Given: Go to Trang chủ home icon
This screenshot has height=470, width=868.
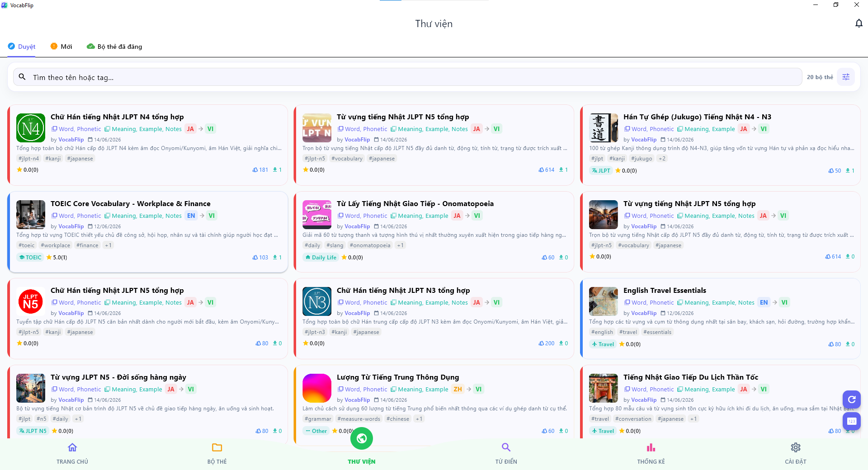Looking at the screenshot, I should (72, 447).
